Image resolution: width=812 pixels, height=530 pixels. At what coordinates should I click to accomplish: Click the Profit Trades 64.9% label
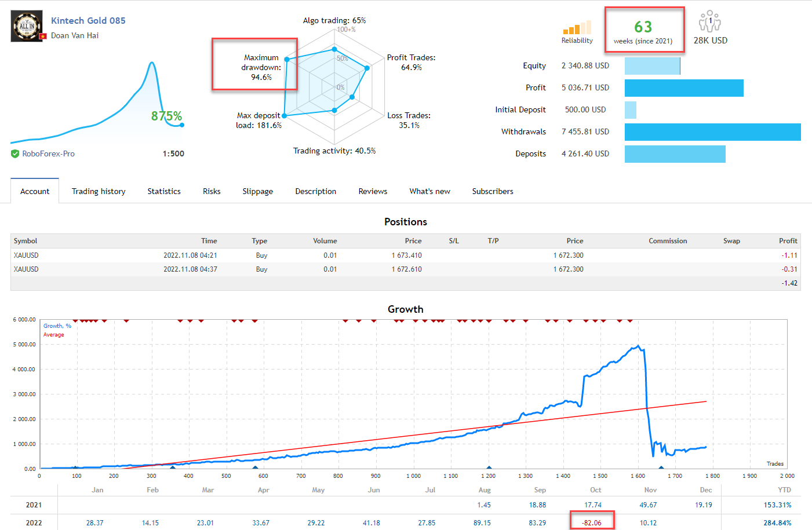[x=411, y=63]
